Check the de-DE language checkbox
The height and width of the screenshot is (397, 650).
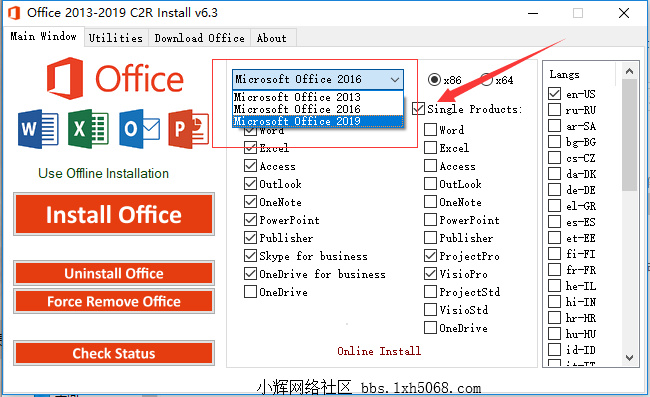point(554,190)
